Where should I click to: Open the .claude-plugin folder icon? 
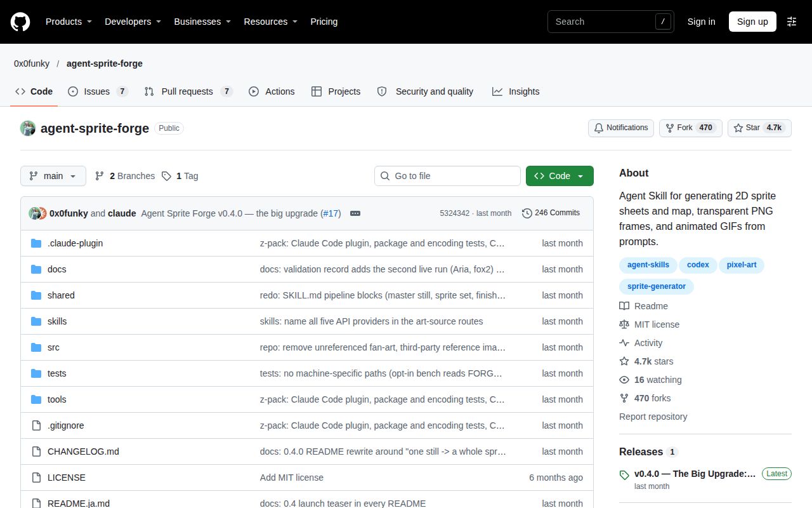click(x=36, y=243)
